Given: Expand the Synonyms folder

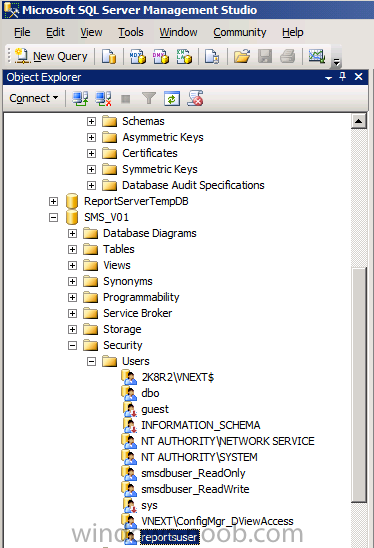Looking at the screenshot, I should 72,282.
